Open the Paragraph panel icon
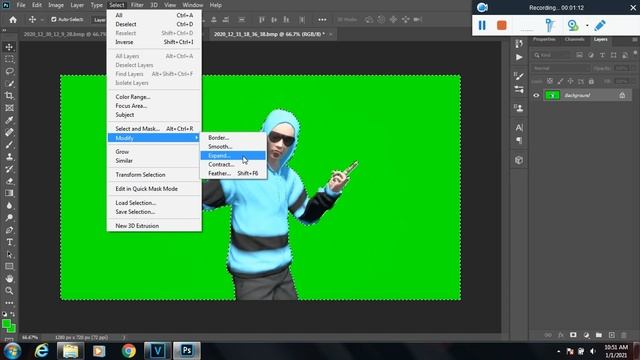This screenshot has height=360, width=640. click(519, 140)
